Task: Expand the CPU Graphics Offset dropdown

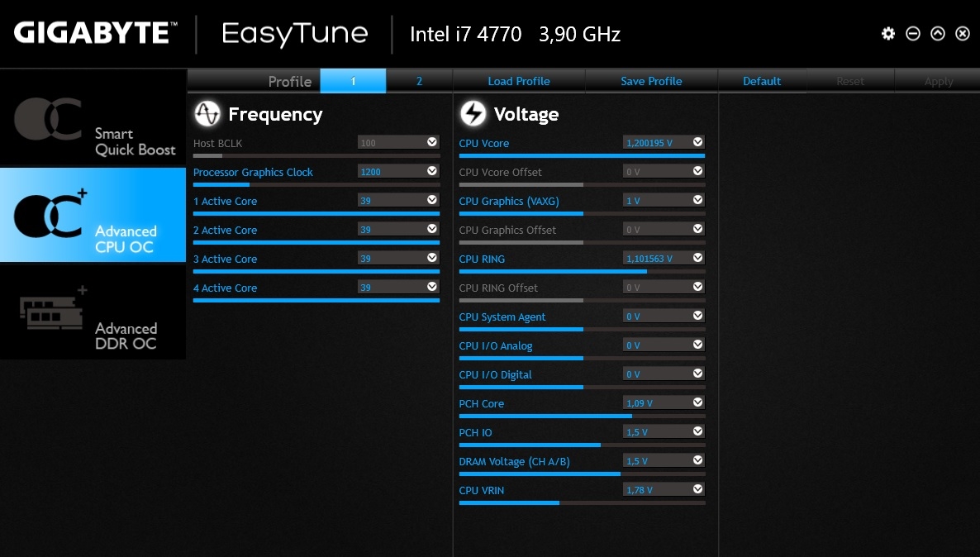Action: pos(698,229)
